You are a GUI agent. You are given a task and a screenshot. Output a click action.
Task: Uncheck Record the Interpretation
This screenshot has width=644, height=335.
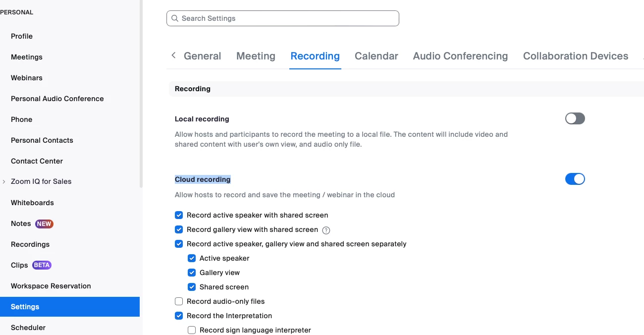pos(179,316)
